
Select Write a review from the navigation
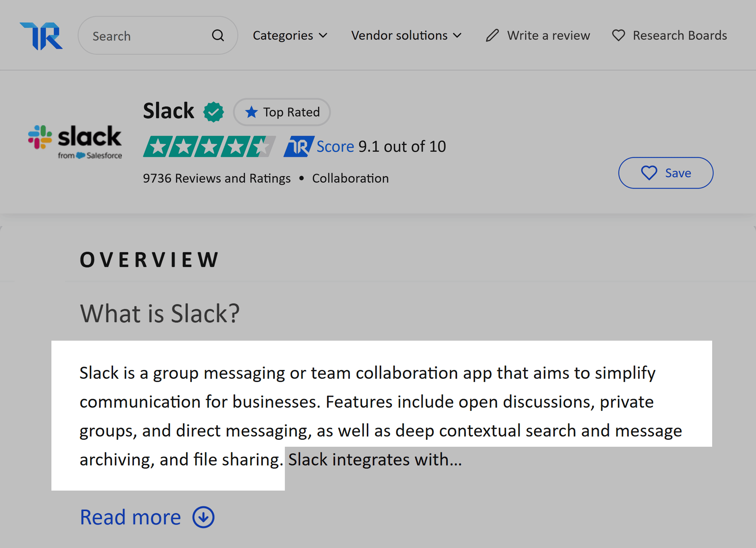click(x=548, y=35)
